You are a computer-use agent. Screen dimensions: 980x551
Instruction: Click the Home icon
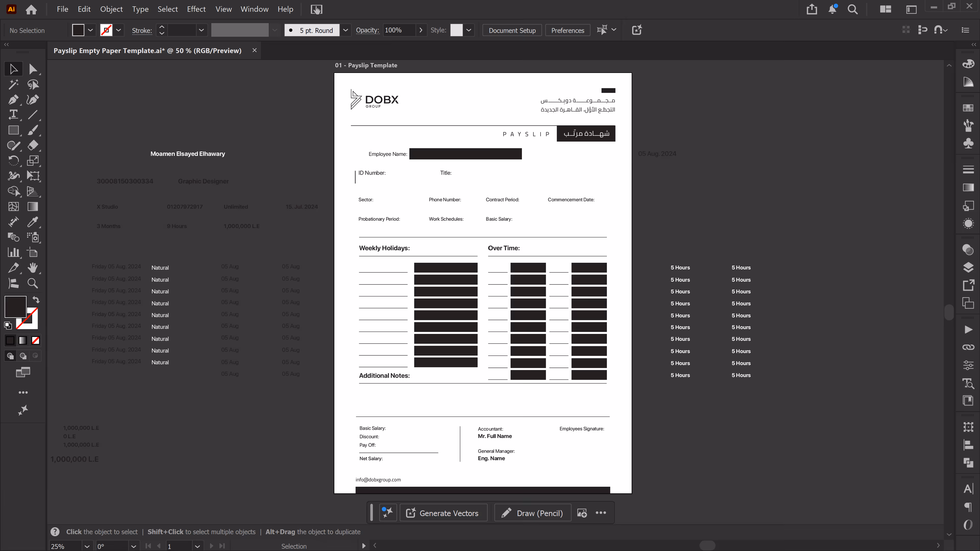(x=31, y=9)
